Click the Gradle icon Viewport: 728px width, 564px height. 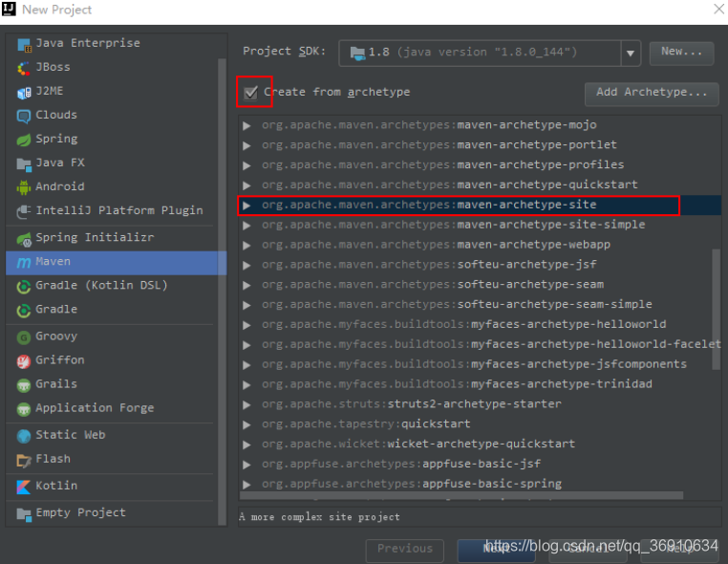[24, 310]
